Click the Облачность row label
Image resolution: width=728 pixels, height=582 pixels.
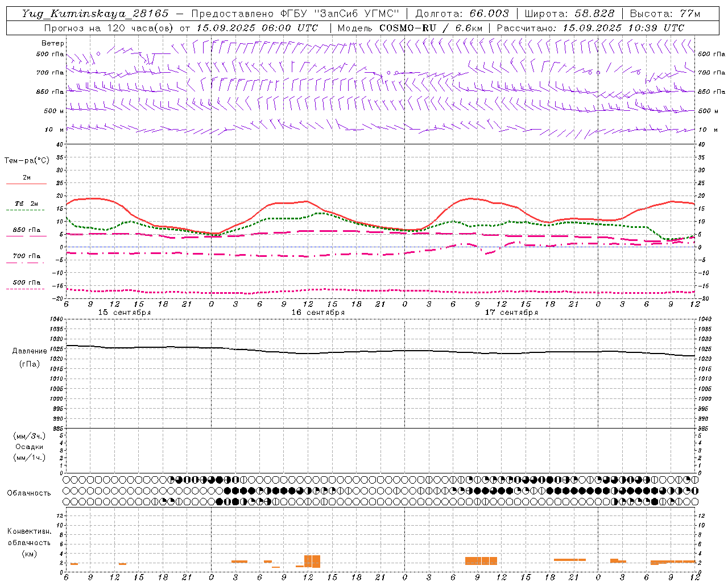29,493
